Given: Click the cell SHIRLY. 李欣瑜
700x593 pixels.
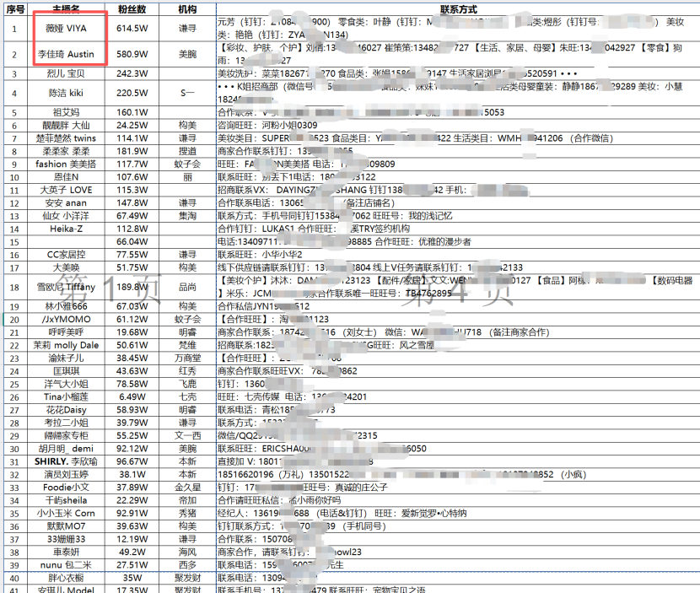Looking at the screenshot, I should 66,462.
